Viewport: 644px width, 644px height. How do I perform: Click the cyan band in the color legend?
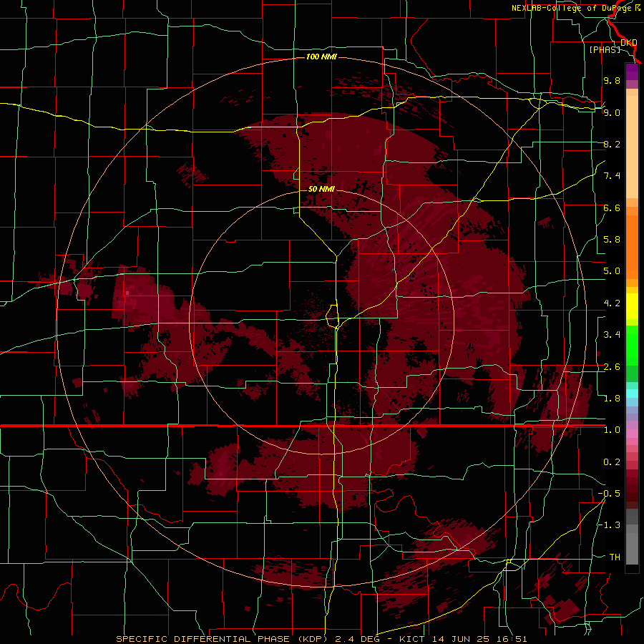click(x=632, y=394)
